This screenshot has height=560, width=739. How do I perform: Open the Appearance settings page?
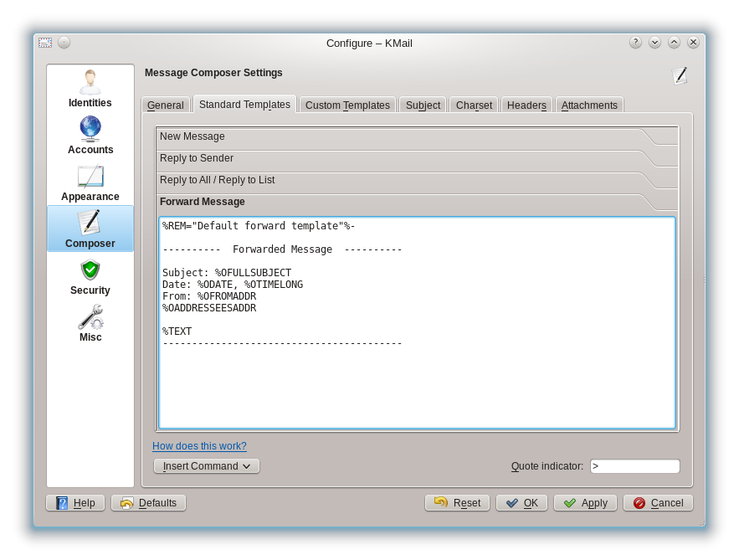coord(90,181)
